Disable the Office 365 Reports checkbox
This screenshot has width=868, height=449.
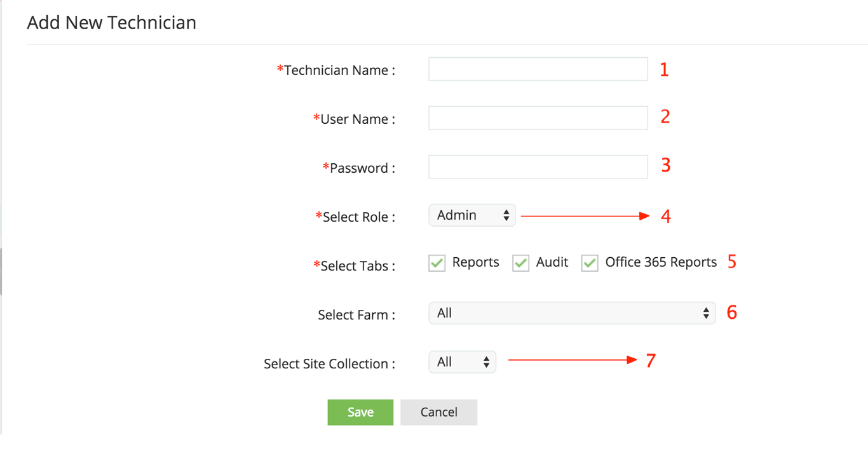[590, 263]
